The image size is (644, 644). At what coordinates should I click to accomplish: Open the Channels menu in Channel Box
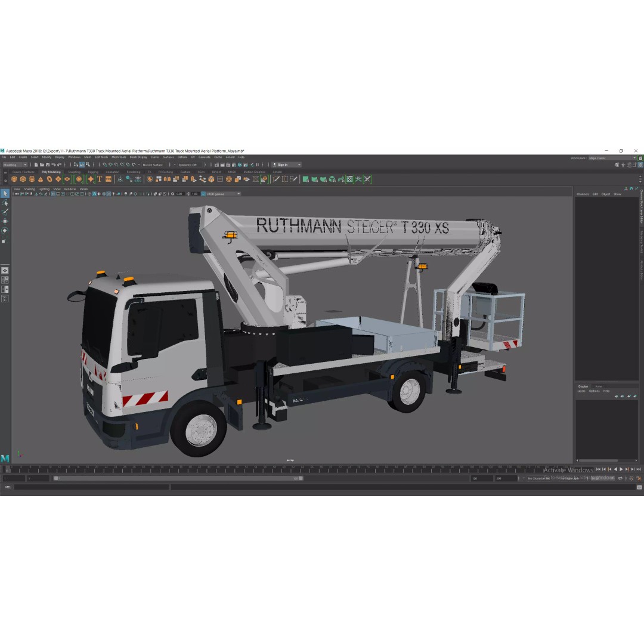tap(583, 194)
